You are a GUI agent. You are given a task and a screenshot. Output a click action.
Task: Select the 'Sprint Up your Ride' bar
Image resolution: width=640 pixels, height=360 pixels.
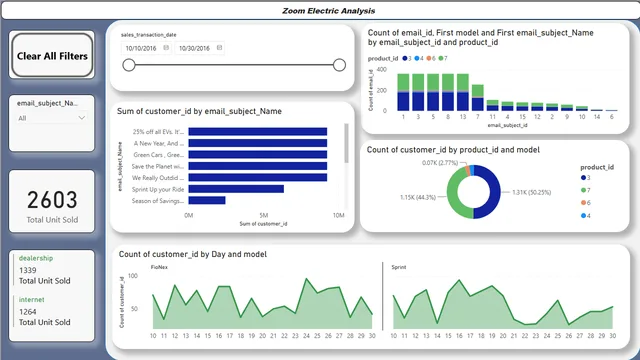point(236,189)
